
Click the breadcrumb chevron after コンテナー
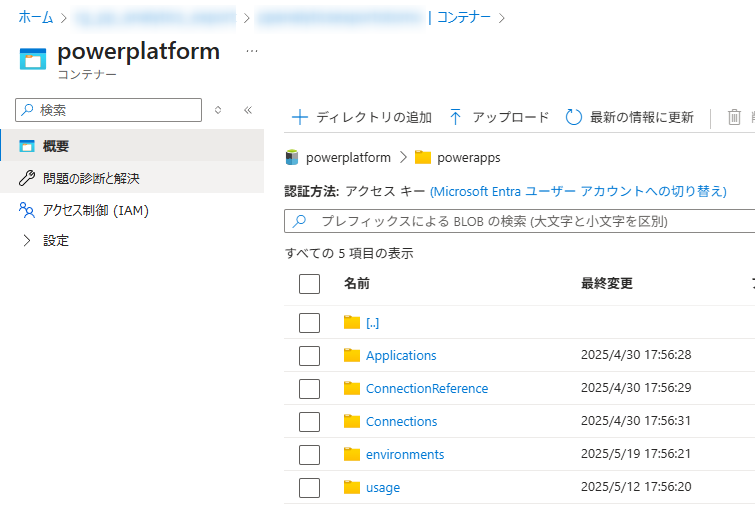point(502,18)
